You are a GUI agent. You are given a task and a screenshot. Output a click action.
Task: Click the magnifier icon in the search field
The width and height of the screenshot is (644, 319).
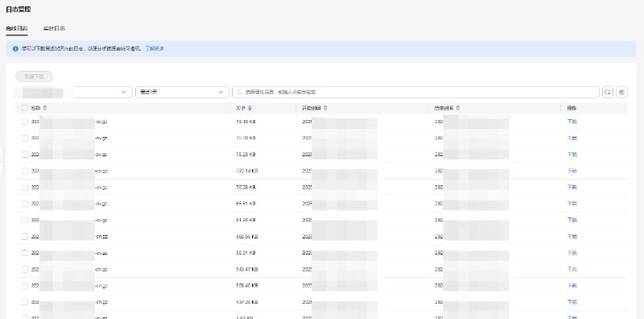[240, 92]
